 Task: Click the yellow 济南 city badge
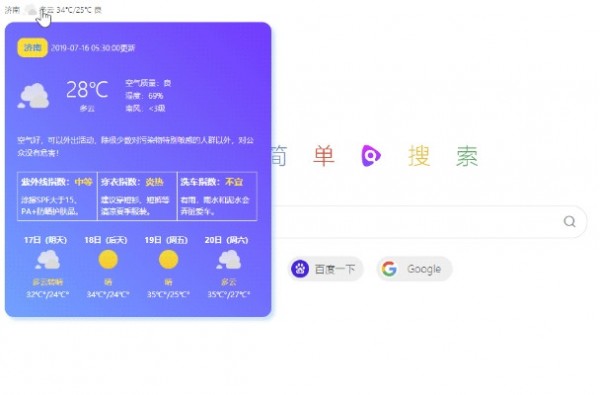click(x=33, y=47)
